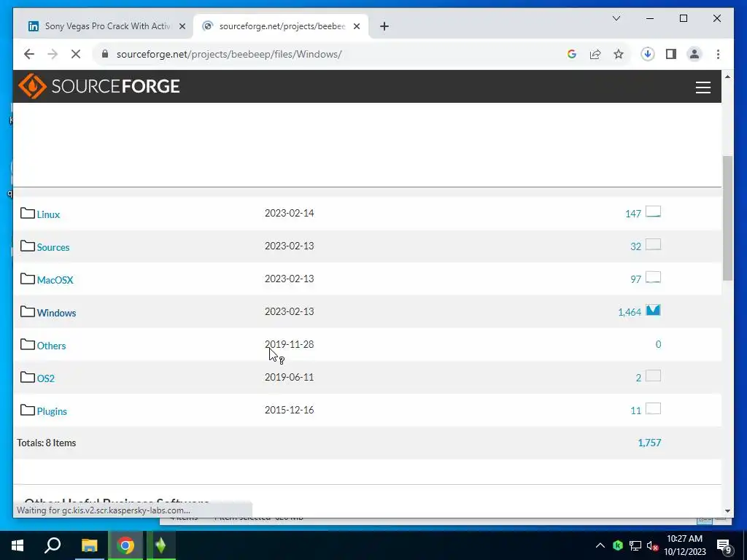Open the Chrome profile avatar
747x560 pixels.
[694, 54]
